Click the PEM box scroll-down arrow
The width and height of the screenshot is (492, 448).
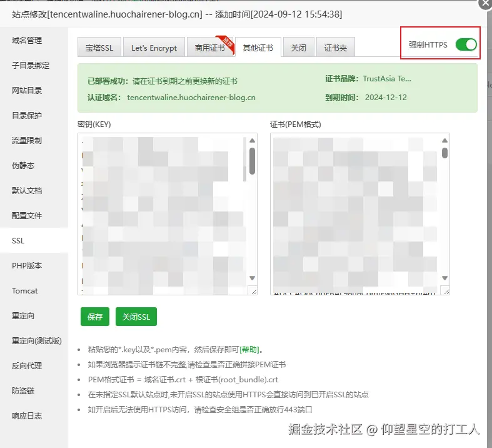click(444, 278)
